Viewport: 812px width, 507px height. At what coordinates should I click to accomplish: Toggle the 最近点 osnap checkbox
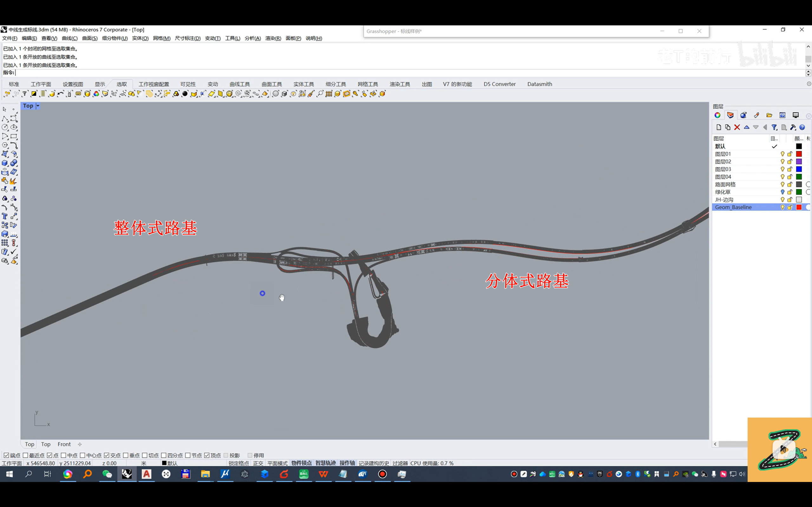point(25,455)
